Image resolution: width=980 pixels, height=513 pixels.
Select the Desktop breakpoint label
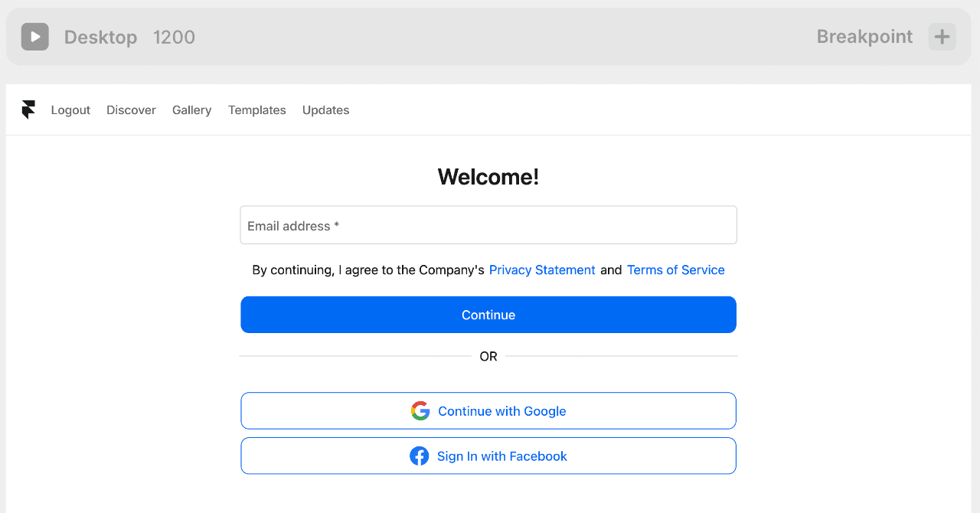(x=100, y=37)
